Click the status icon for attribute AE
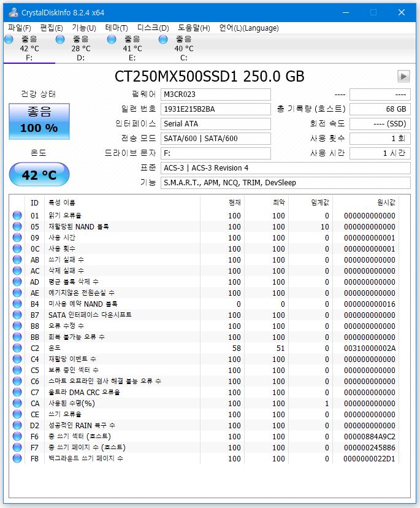 coord(17,293)
